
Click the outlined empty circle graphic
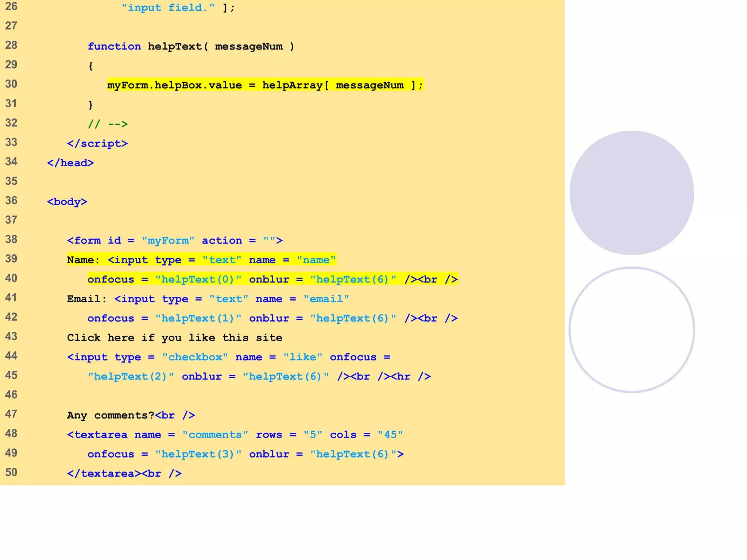coord(631,330)
